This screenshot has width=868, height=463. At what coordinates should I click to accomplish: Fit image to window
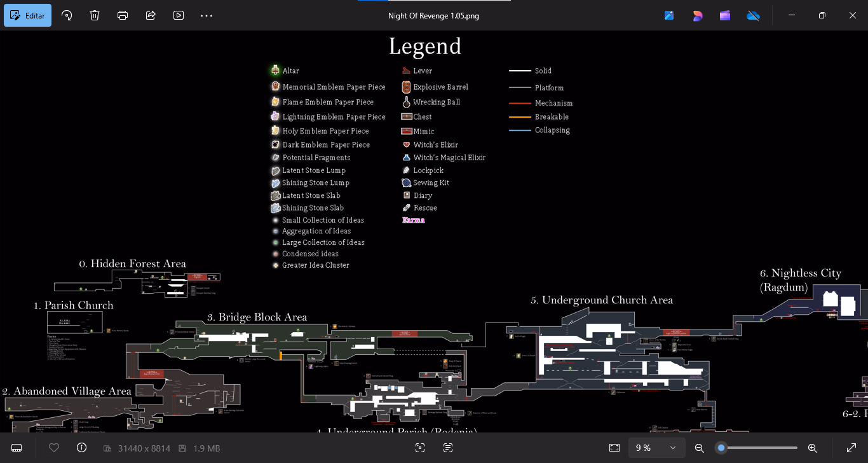614,448
